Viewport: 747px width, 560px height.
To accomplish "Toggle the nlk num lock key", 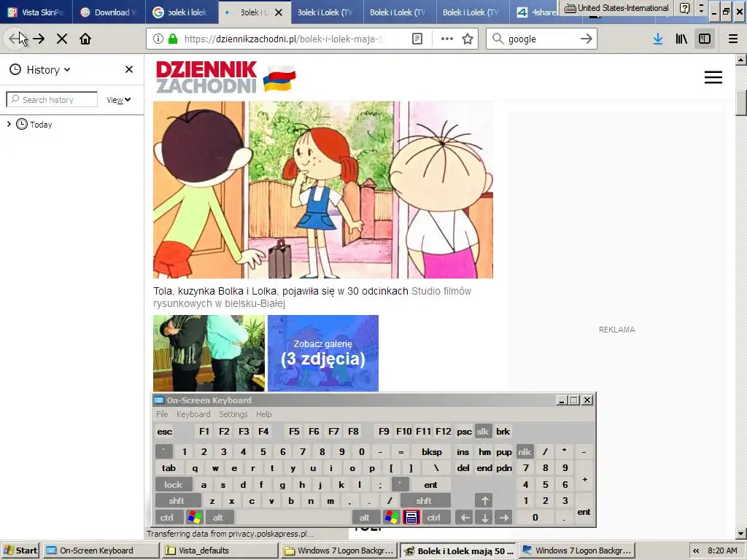I will point(525,452).
